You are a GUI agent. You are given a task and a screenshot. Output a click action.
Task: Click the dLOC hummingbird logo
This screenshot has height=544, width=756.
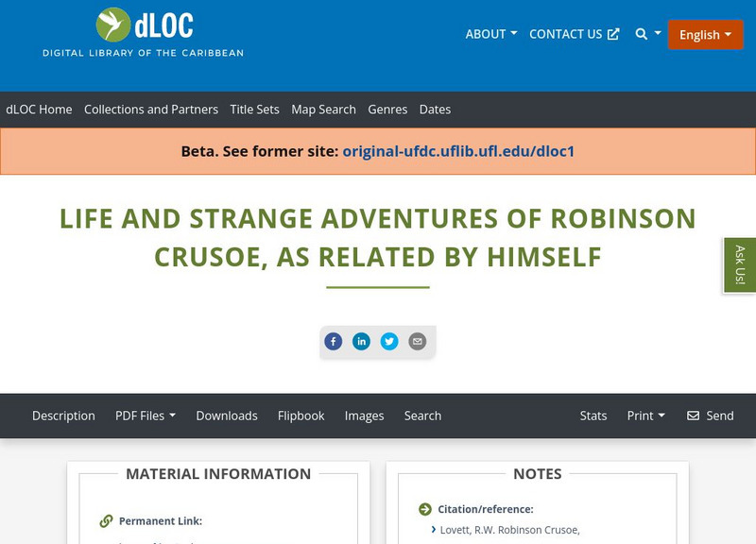click(x=113, y=23)
